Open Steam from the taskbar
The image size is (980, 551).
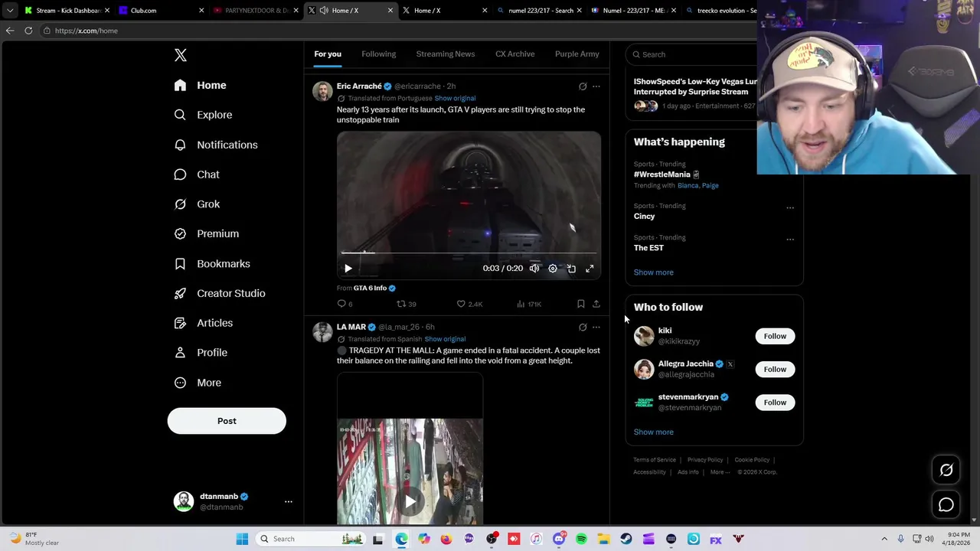tap(626, 539)
